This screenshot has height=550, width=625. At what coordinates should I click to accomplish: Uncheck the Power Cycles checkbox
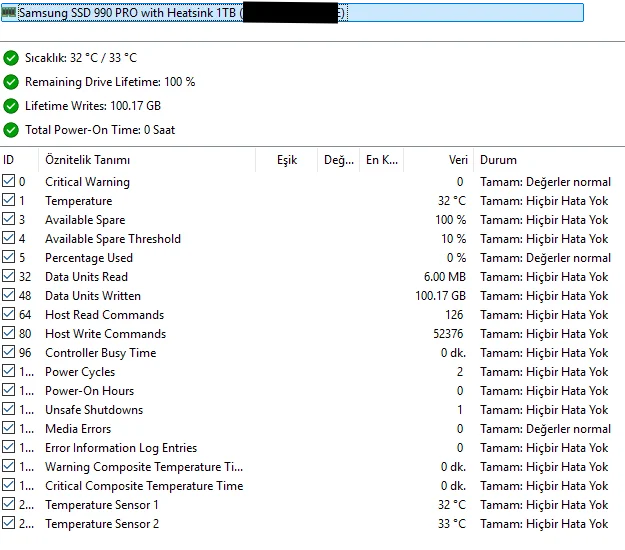click(x=8, y=371)
